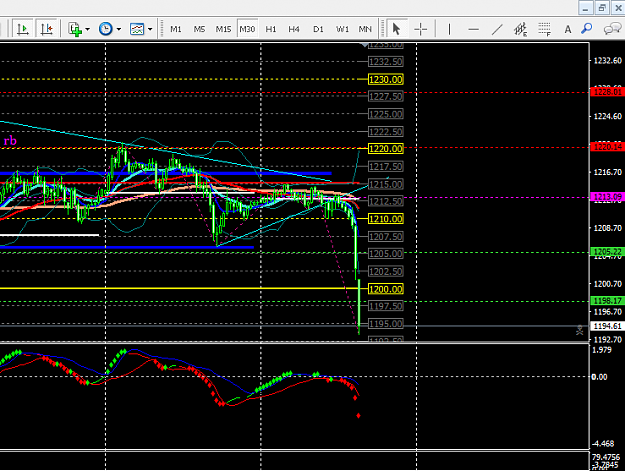Click the 1207.50 grey price label
Image resolution: width=625 pixels, height=471 pixels.
coord(385,237)
